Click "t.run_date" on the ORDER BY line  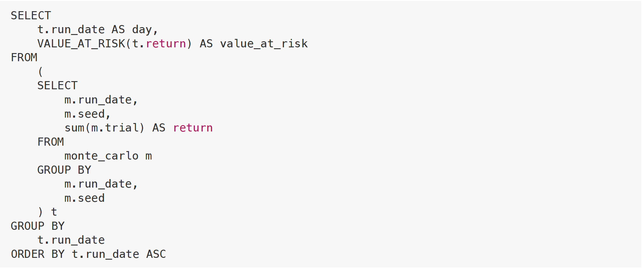(105, 254)
